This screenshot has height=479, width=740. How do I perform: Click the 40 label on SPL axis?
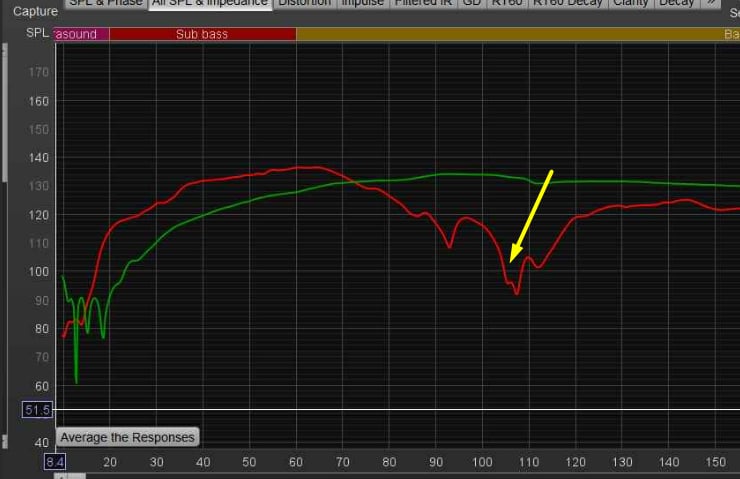[42, 443]
